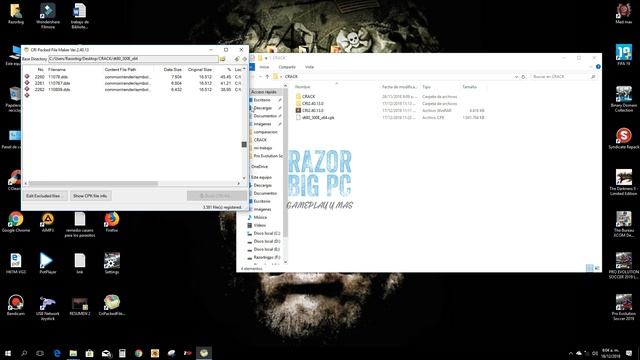Screen dimensions: 640x360
Task: Open FIFA 19 desktop shortcut
Action: pyautogui.click(x=624, y=56)
